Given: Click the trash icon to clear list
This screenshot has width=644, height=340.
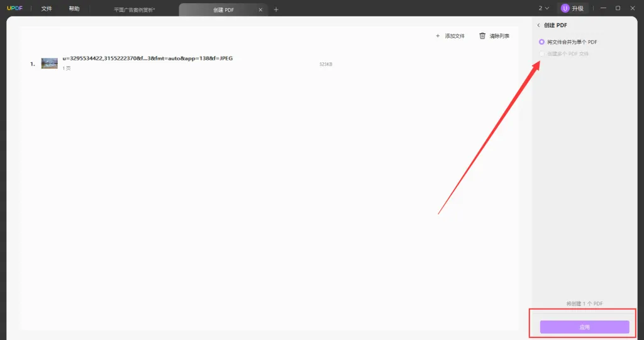Looking at the screenshot, I should [x=482, y=37].
